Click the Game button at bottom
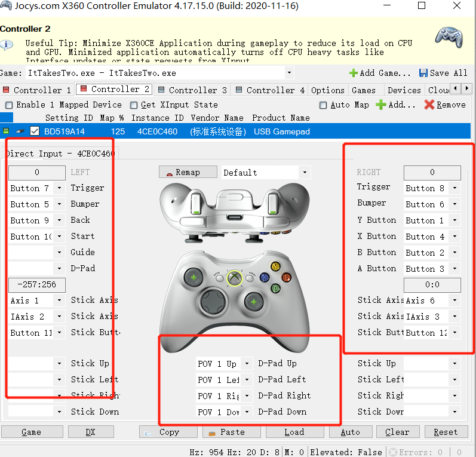Screen dimensions: 476x457 32,432
